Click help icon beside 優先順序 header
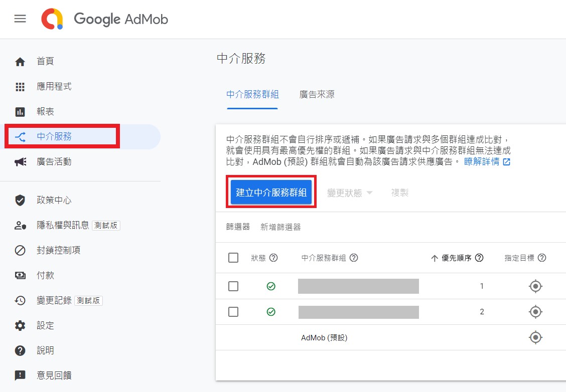566x392 pixels. coord(479,258)
